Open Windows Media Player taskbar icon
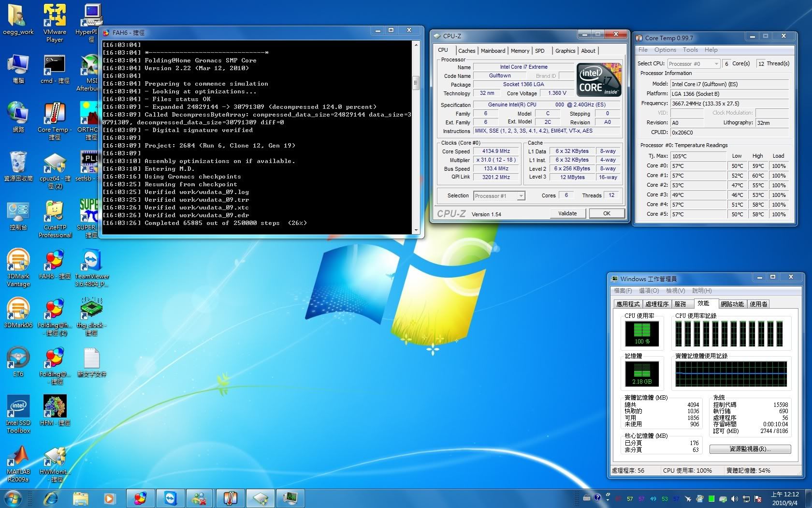The width and height of the screenshot is (812, 508). click(110, 498)
